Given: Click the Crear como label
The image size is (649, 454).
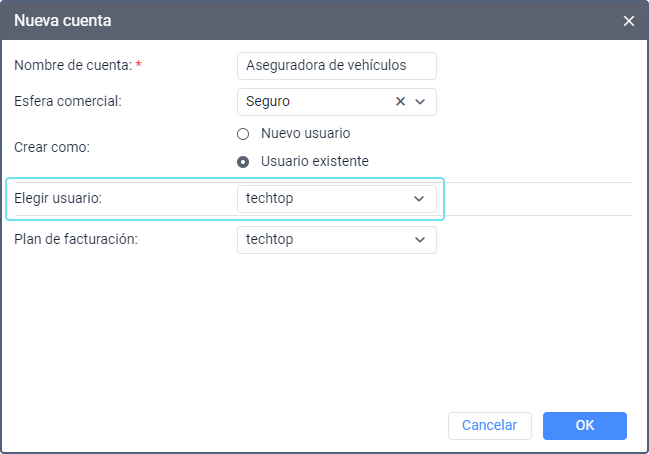Looking at the screenshot, I should [52, 147].
